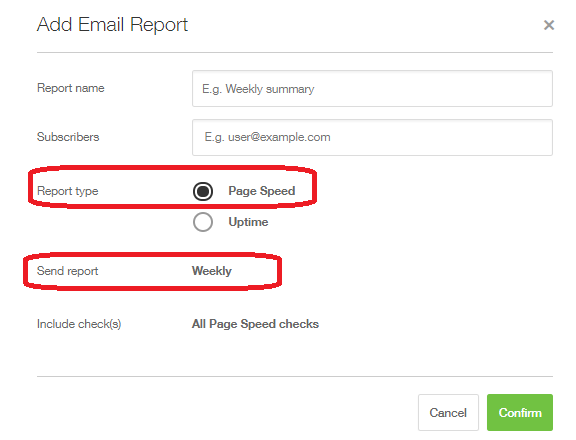Click the Report type label
The width and height of the screenshot is (576, 440).
click(x=68, y=191)
